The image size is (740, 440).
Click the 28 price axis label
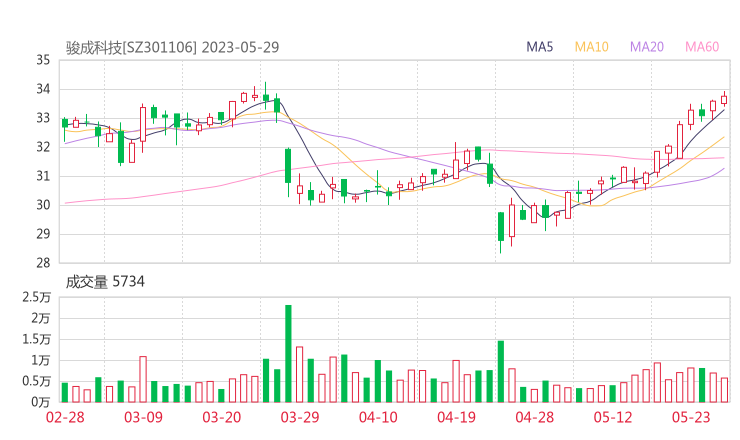[x=43, y=263]
